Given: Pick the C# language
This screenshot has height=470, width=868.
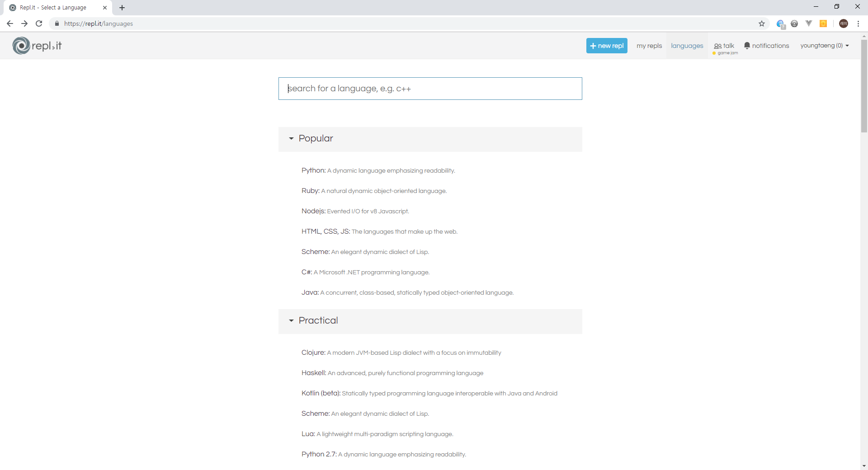Looking at the screenshot, I should coord(365,272).
